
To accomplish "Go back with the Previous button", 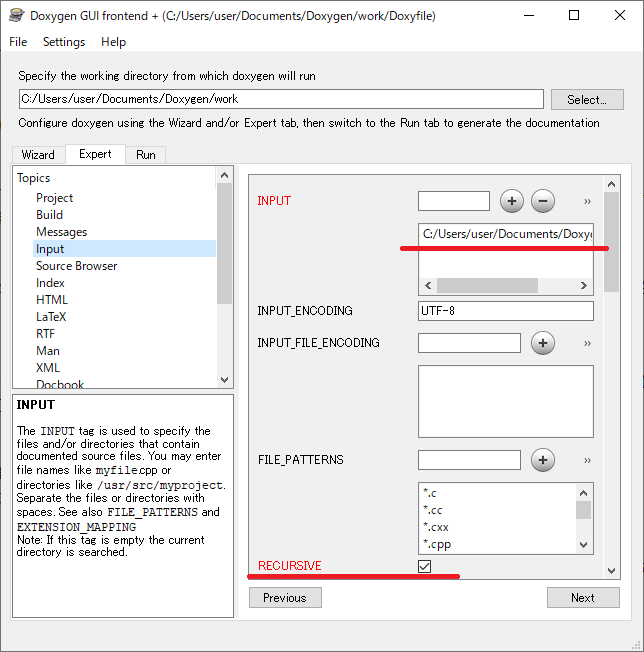I will 285,597.
